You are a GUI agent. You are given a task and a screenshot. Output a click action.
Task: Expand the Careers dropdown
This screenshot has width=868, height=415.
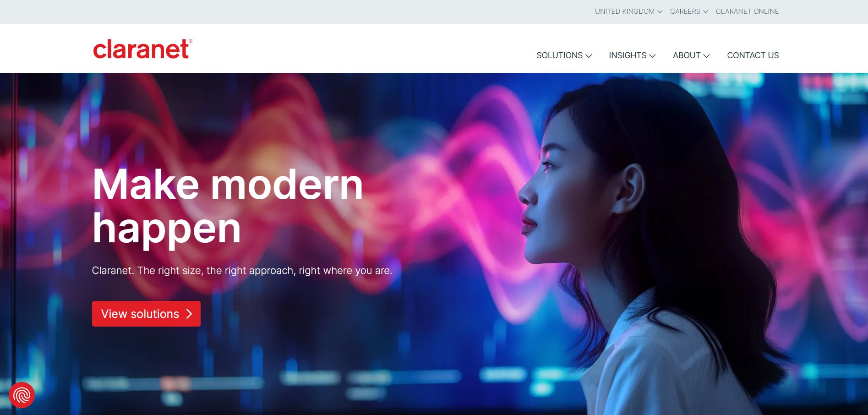pyautogui.click(x=689, y=11)
